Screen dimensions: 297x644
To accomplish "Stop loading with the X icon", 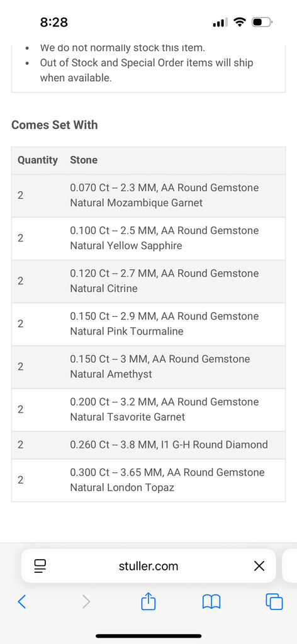I will click(259, 566).
